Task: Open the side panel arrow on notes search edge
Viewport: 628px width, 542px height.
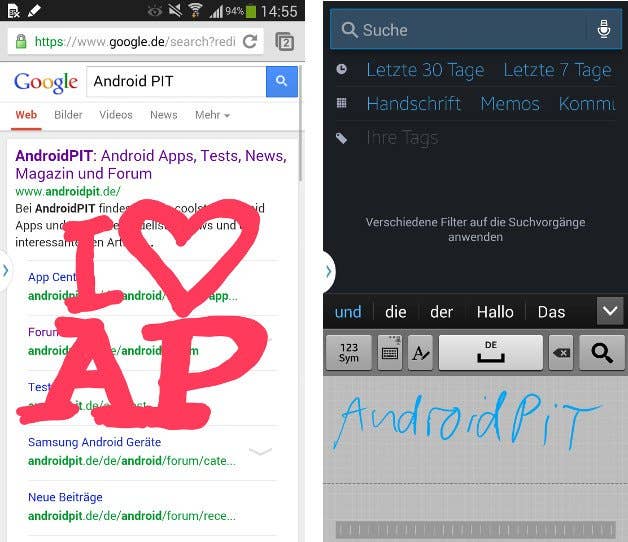Action: point(328,272)
